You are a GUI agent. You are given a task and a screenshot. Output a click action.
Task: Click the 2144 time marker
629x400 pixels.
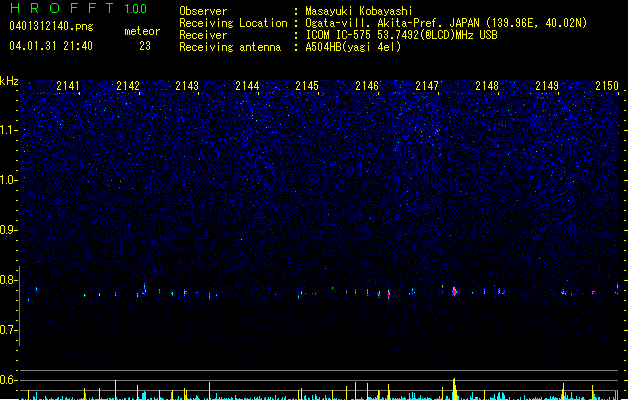tap(247, 86)
